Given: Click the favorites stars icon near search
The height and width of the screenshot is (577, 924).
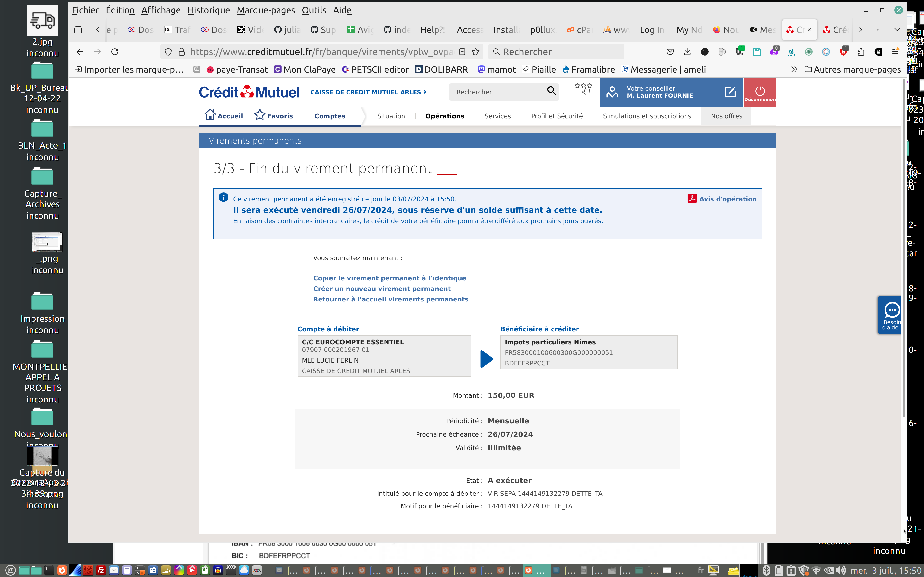Looking at the screenshot, I should tap(583, 88).
